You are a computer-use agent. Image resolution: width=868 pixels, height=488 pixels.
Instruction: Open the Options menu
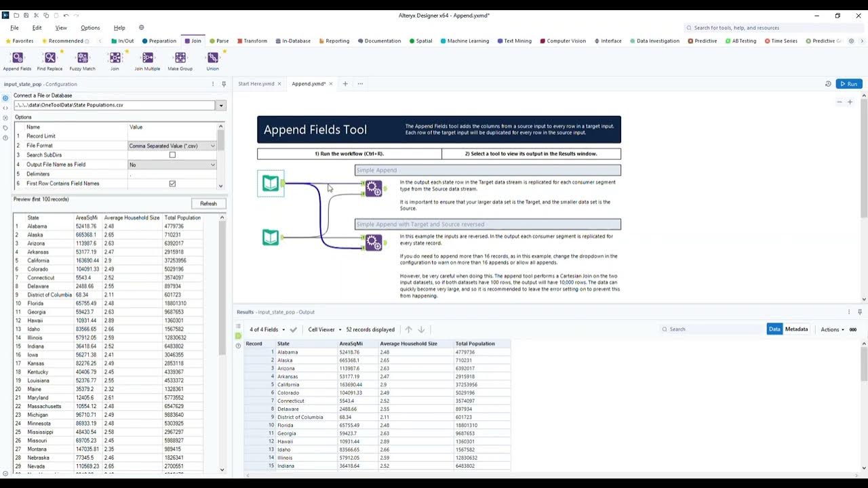click(x=90, y=28)
